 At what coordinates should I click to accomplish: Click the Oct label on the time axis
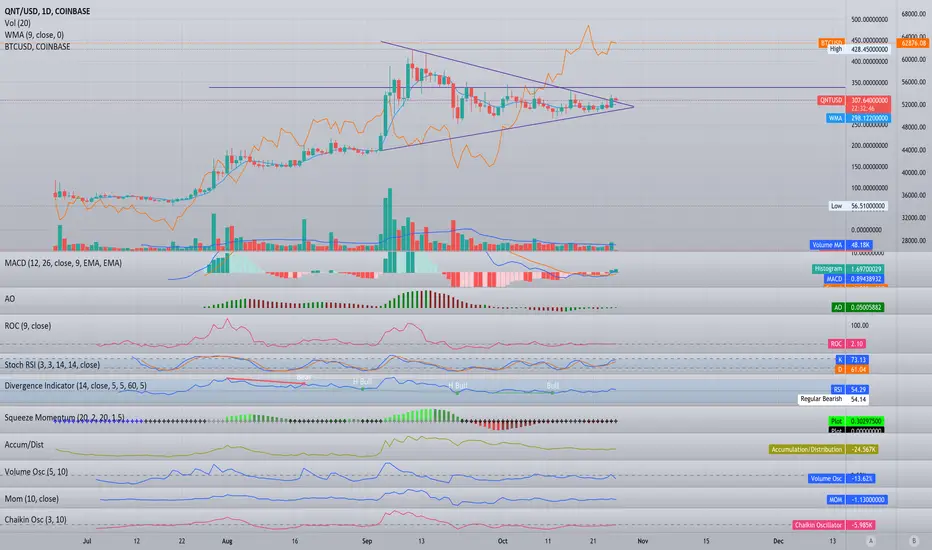click(503, 541)
